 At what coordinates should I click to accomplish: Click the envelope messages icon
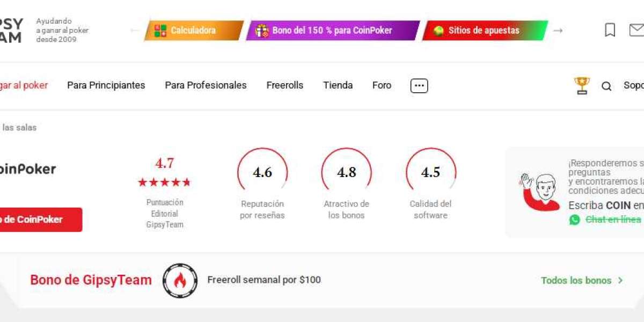636,30
